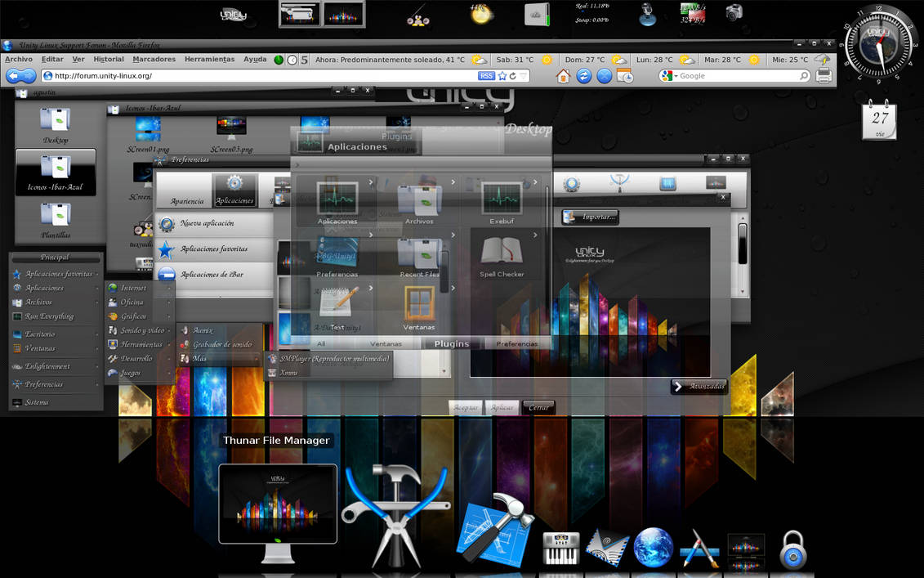This screenshot has width=924, height=578.
Task: Open the pencil and brush dock icon
Action: tap(699, 549)
